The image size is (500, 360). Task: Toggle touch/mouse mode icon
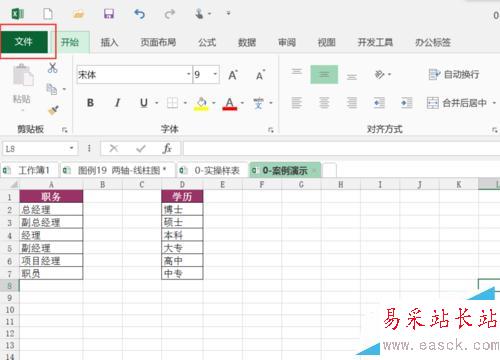[200, 14]
